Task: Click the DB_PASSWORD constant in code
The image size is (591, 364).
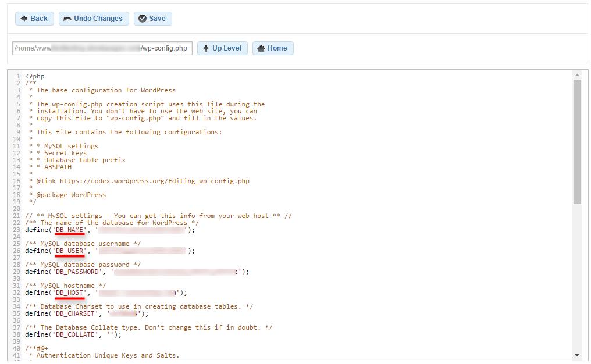Action: coord(78,272)
